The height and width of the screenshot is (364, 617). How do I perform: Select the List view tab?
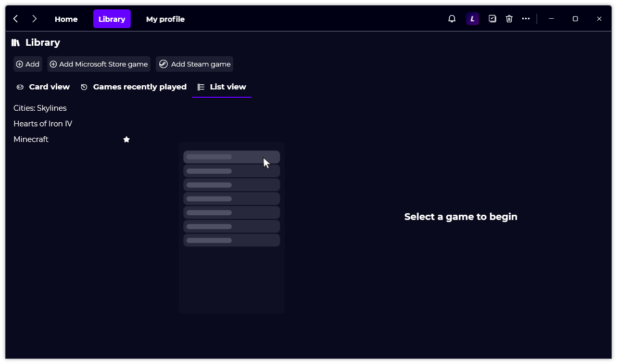(x=221, y=87)
